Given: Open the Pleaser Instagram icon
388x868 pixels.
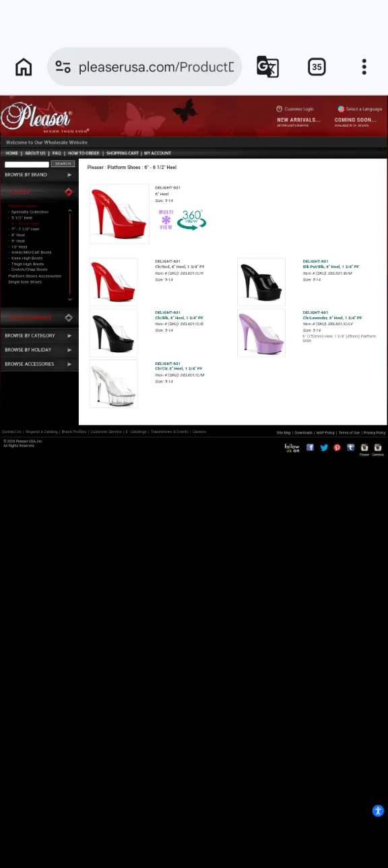Looking at the screenshot, I should coord(364,447).
